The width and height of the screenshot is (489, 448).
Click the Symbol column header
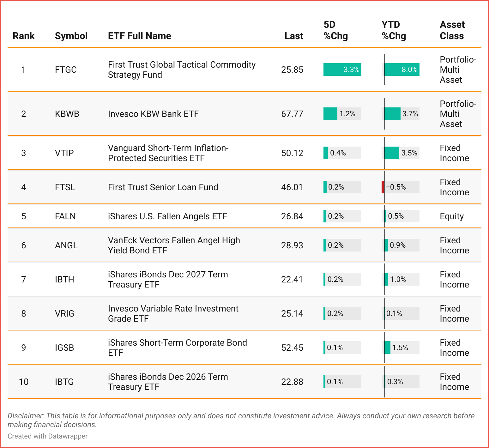[71, 36]
